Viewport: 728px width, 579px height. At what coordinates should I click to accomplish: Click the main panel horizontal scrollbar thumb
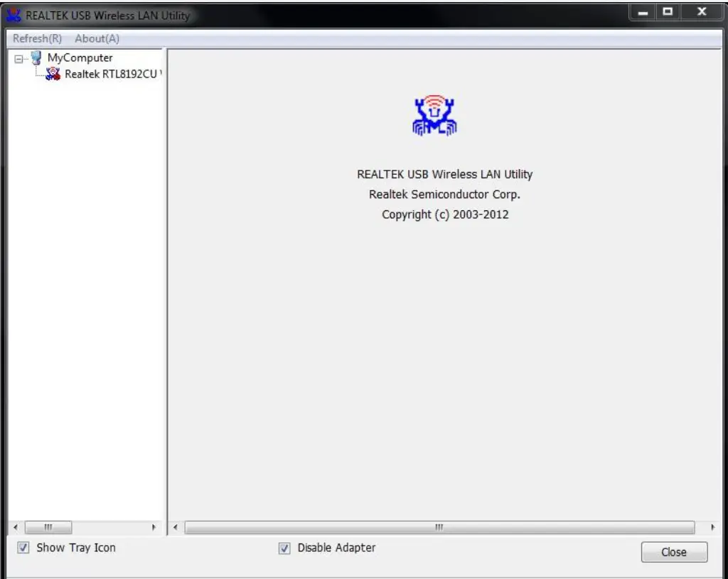tap(439, 528)
